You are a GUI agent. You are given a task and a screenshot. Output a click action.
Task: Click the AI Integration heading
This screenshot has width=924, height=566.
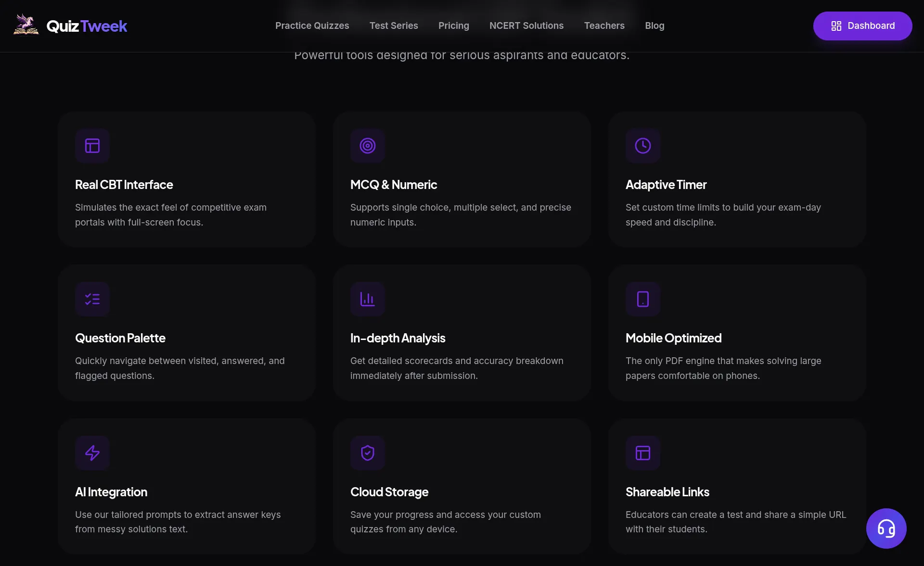[111, 492]
